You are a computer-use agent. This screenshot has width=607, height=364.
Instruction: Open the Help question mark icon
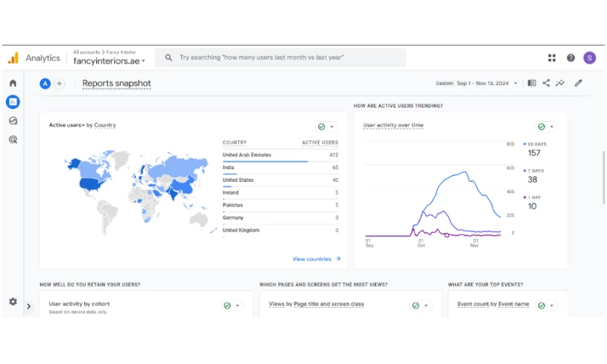[x=571, y=58]
